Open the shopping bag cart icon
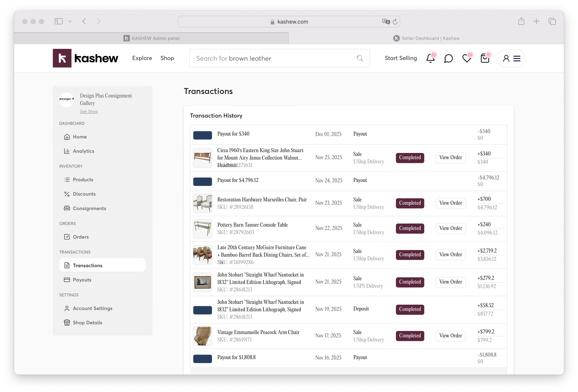The height and width of the screenshot is (392, 578). pos(485,59)
